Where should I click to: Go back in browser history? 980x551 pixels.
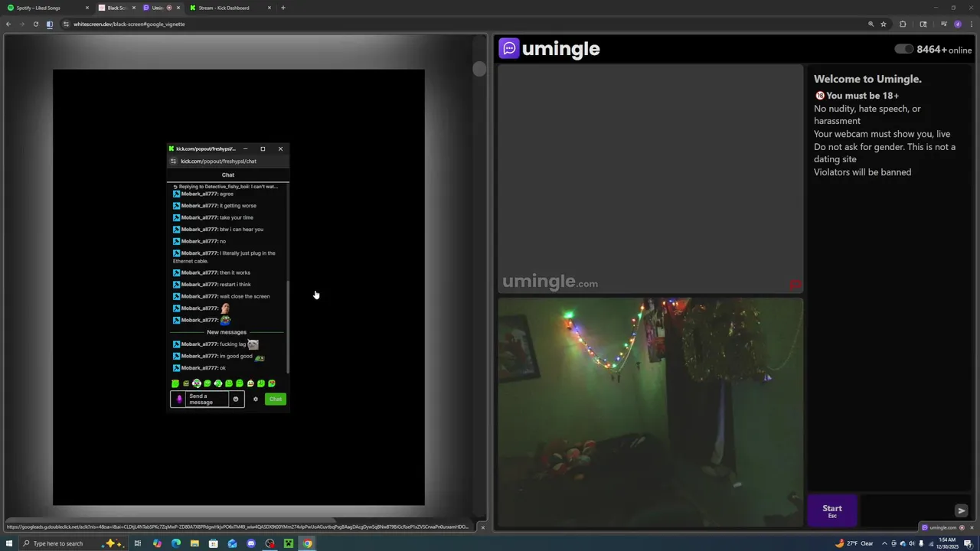pos(8,24)
